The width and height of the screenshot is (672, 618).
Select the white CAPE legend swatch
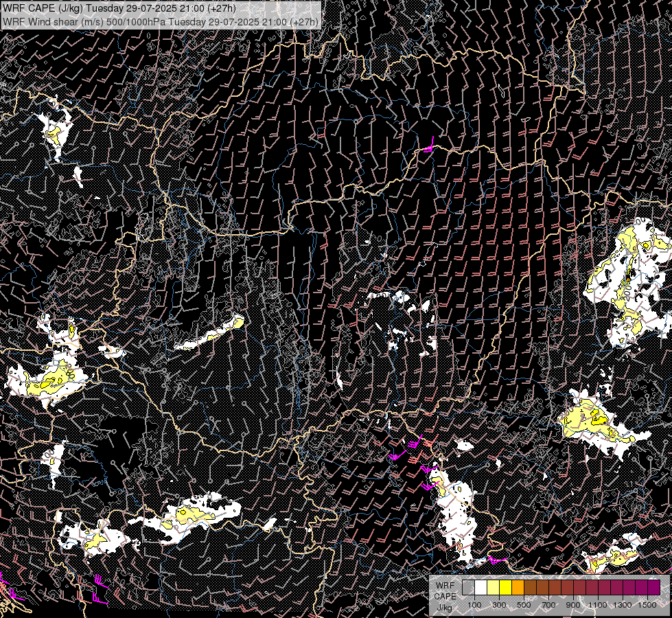click(x=480, y=587)
